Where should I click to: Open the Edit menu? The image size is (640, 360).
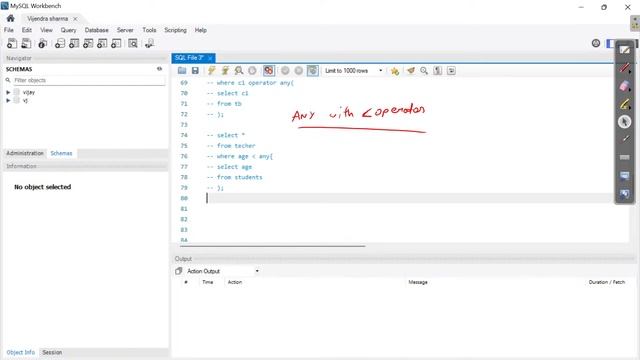point(27,30)
